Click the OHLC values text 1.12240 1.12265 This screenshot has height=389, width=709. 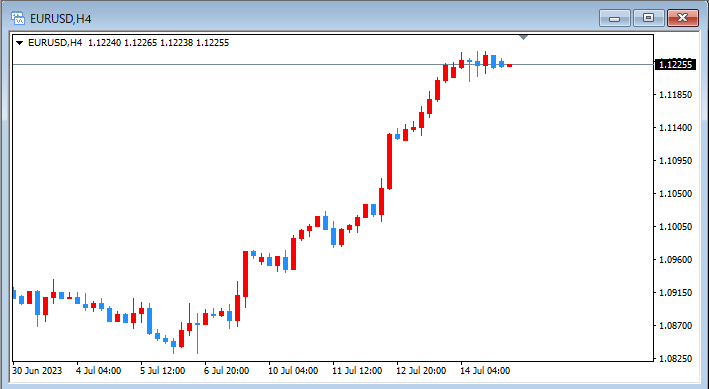click(x=123, y=43)
